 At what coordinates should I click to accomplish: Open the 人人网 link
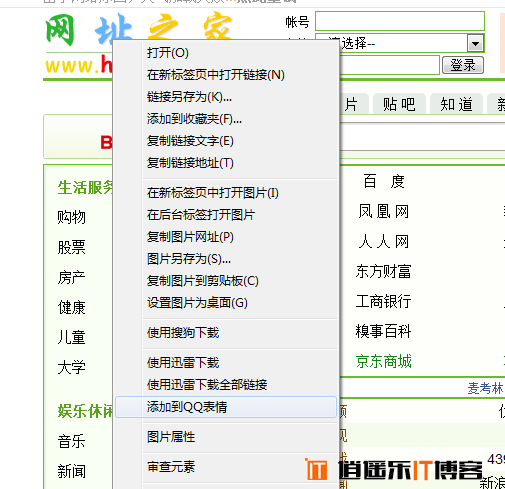pos(384,242)
